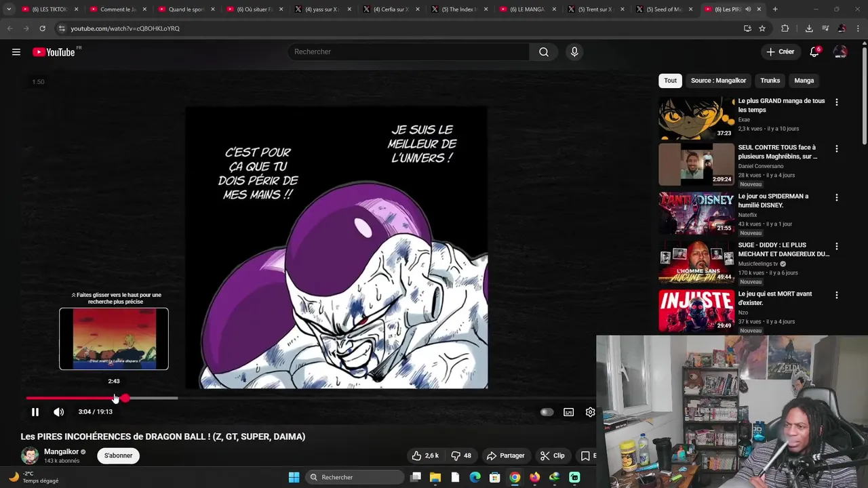Toggle the autoplay switch

[x=547, y=412]
